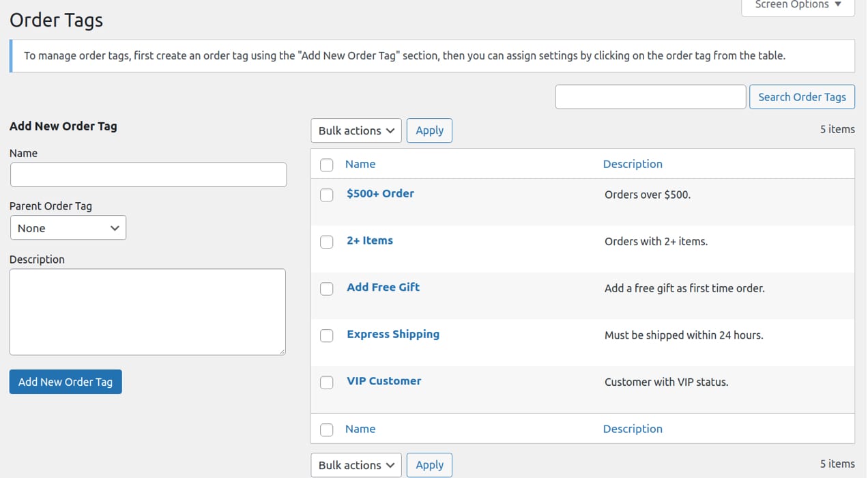
Task: Focus the Description text area
Action: click(x=147, y=311)
